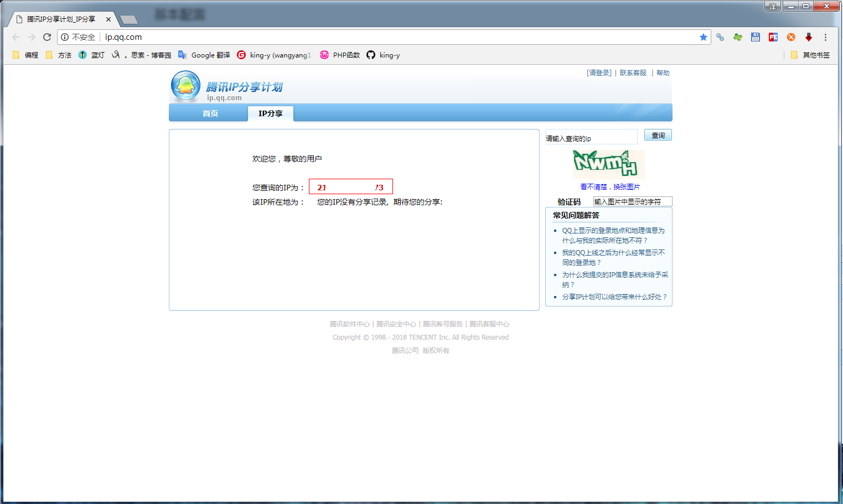Image resolution: width=843 pixels, height=504 pixels.
Task: Open the 编程 bookmarks folder
Action: [25, 55]
